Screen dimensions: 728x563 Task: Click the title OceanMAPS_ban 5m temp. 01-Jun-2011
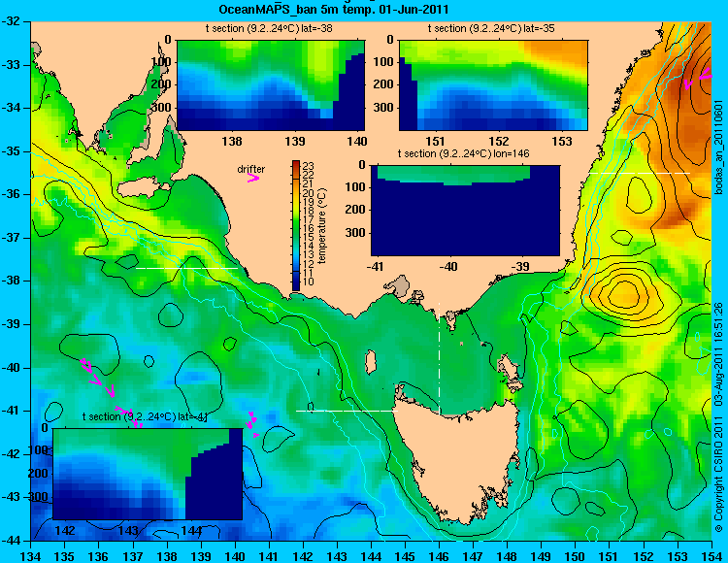[x=333, y=9]
